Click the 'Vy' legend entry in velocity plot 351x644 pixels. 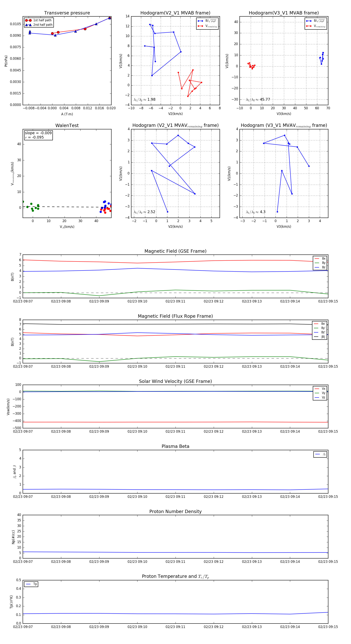pos(320,393)
